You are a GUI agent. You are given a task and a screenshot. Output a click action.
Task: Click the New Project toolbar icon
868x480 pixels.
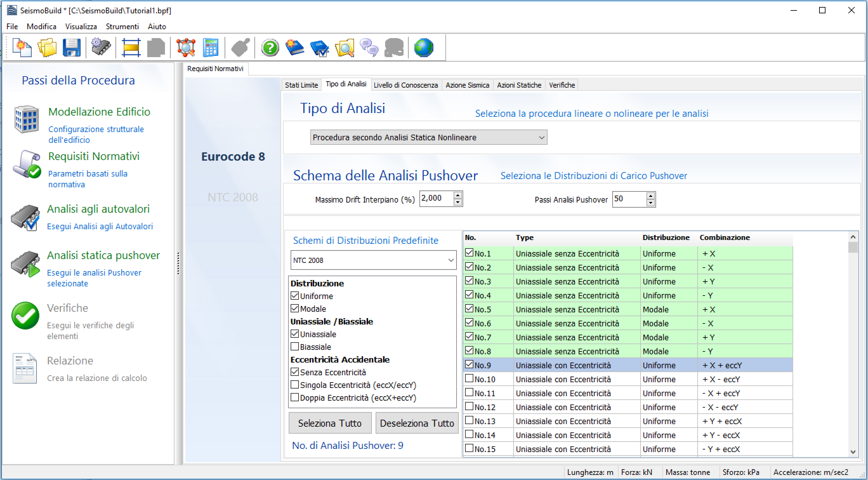pos(22,48)
